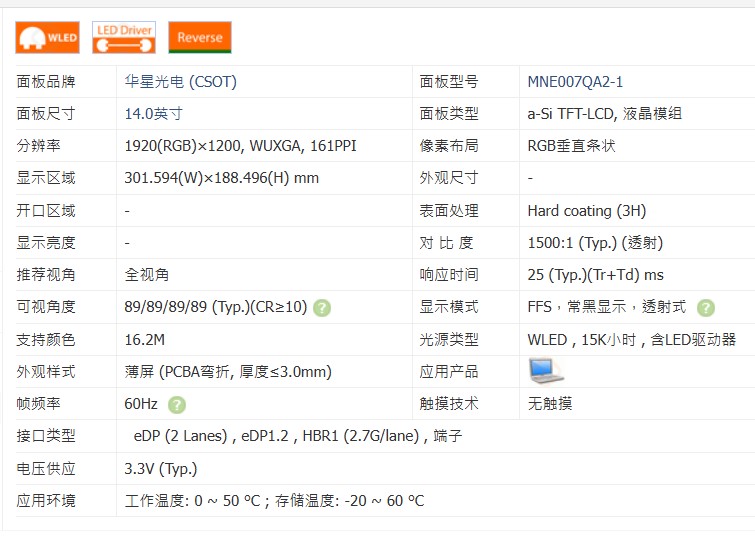
Task: Click the 3.3V (Typ.) voltage supply value
Action: pos(161,468)
